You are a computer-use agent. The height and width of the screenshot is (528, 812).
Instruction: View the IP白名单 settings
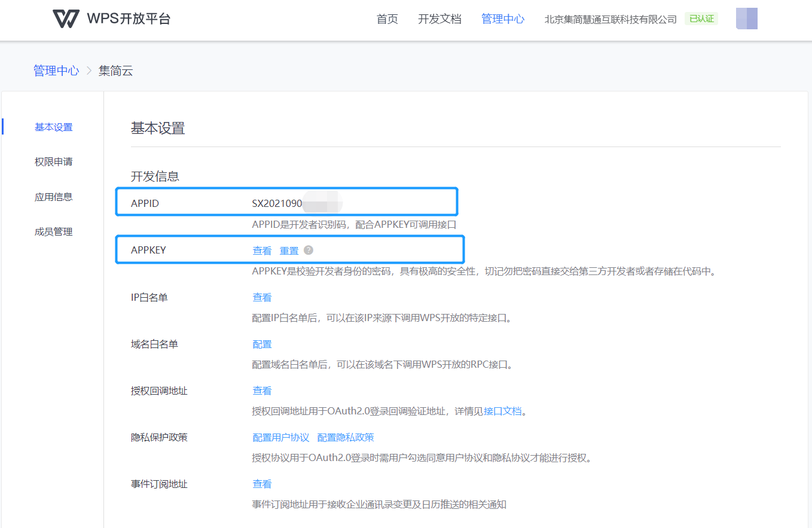[261, 297]
